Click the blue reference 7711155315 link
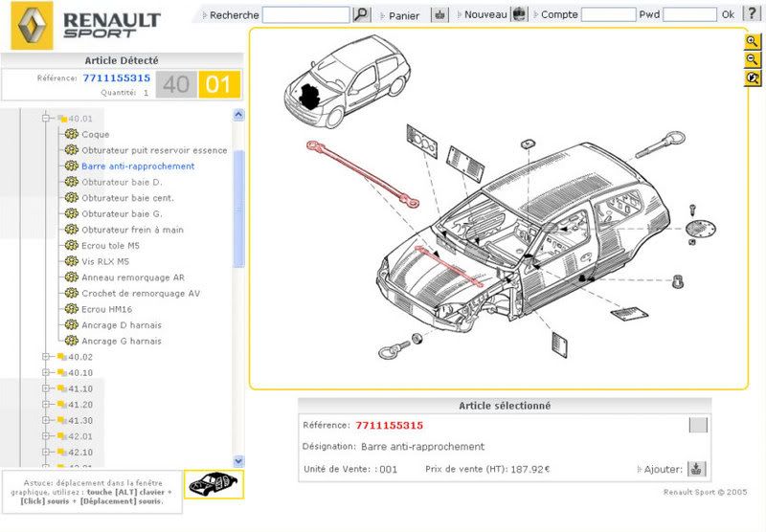 point(117,78)
